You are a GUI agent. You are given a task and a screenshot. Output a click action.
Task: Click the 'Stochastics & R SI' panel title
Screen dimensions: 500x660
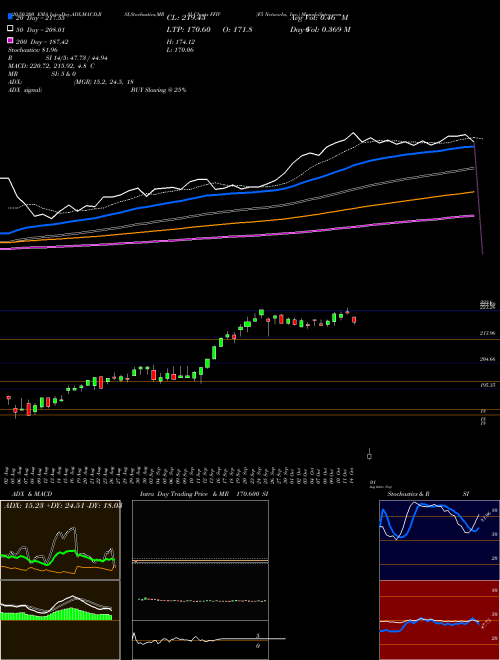(428, 494)
